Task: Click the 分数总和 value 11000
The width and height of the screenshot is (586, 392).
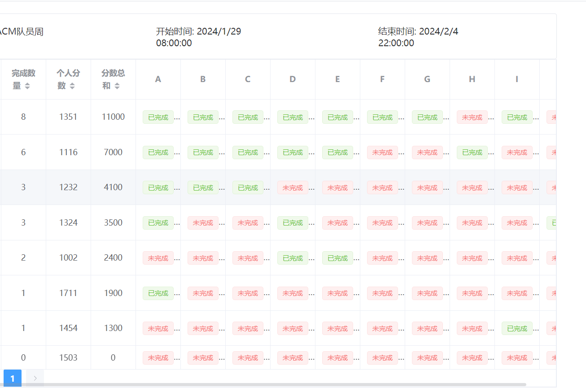Action: tap(113, 117)
